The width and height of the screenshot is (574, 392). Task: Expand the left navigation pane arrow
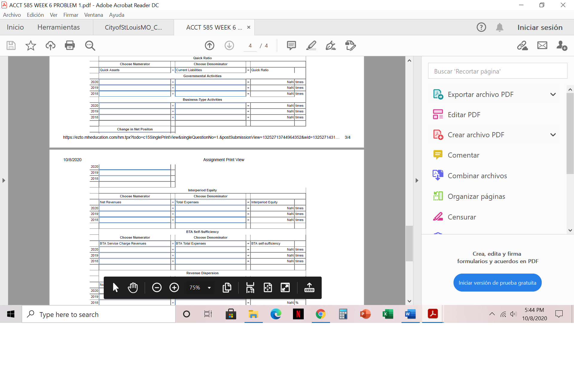click(x=4, y=180)
